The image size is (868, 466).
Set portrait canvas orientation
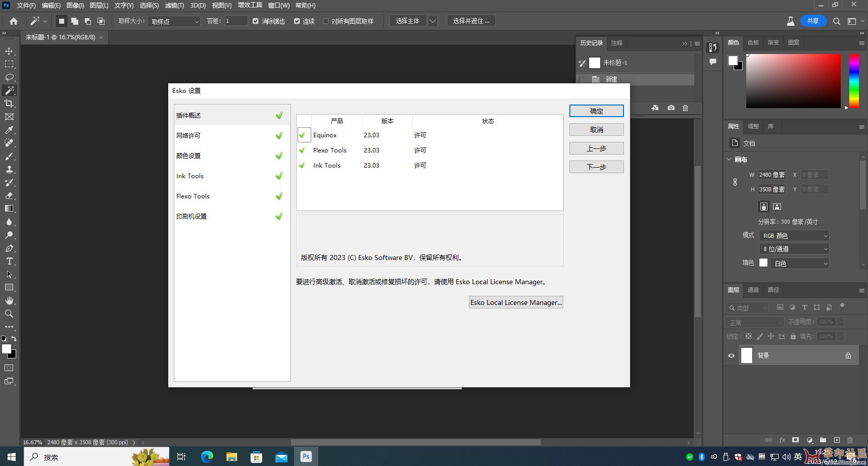(764, 206)
